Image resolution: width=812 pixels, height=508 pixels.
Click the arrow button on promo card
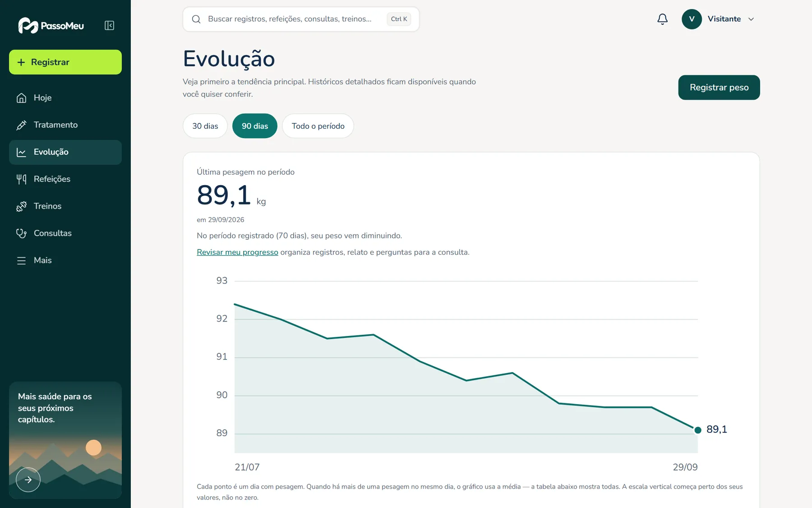pyautogui.click(x=28, y=480)
